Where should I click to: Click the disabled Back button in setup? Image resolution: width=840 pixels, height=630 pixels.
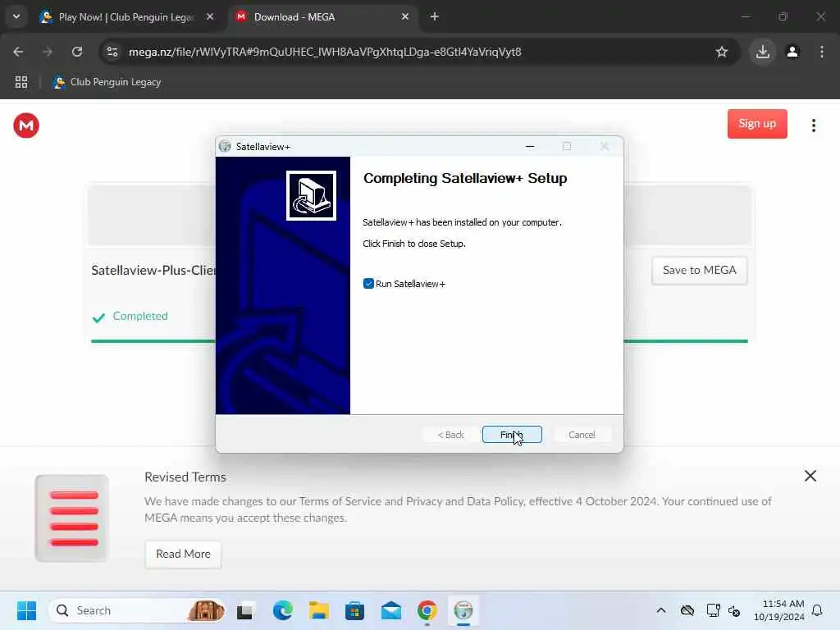point(450,435)
